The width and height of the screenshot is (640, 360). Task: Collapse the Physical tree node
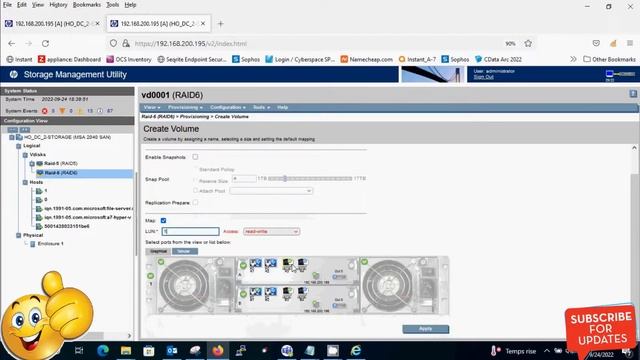18,235
